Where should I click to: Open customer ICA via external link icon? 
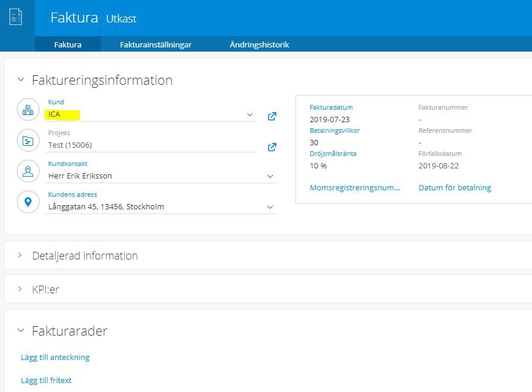272,116
